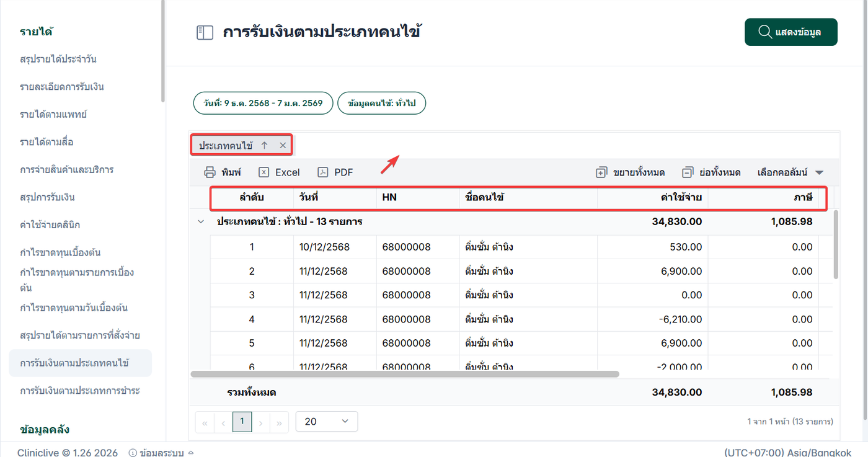
Task: Click the grand total 34,830.00 in footer
Action: [677, 392]
